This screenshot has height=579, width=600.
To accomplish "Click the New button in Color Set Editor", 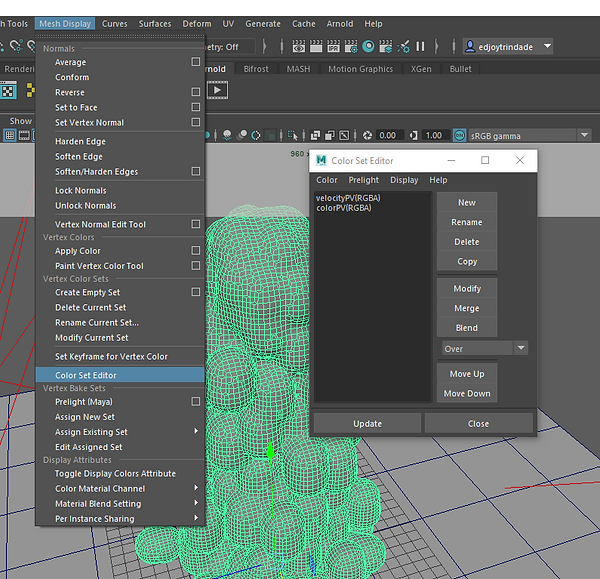I will [467, 202].
